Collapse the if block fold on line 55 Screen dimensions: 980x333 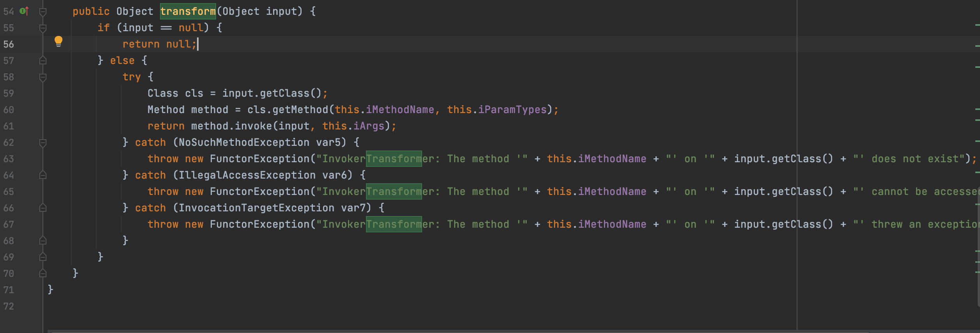tap(43, 28)
